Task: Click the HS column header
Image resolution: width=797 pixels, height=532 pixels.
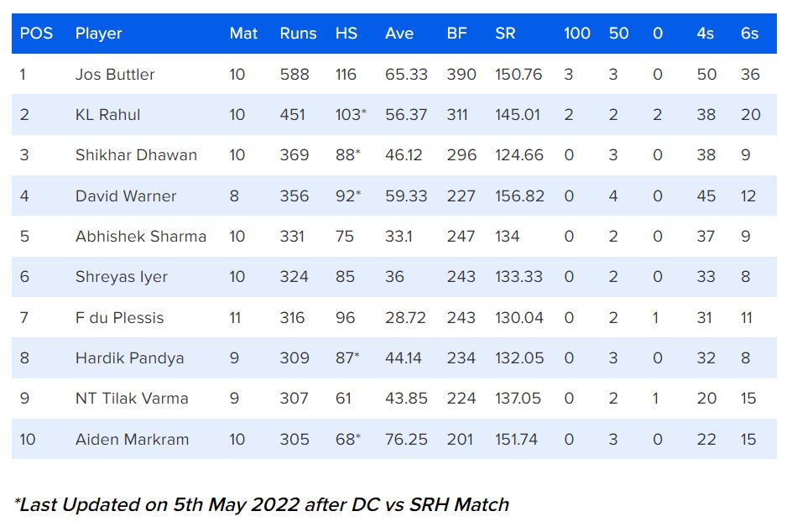Action: click(x=346, y=34)
